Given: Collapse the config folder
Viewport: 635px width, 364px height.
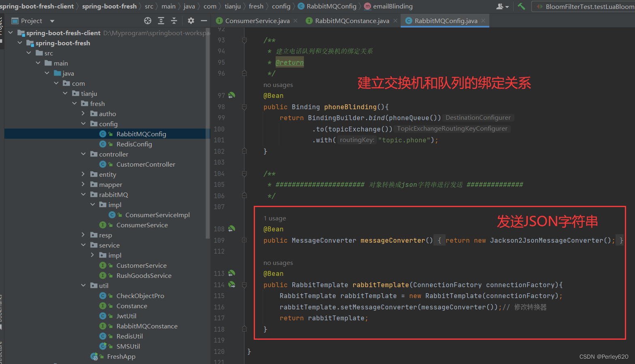Looking at the screenshot, I should 83,124.
